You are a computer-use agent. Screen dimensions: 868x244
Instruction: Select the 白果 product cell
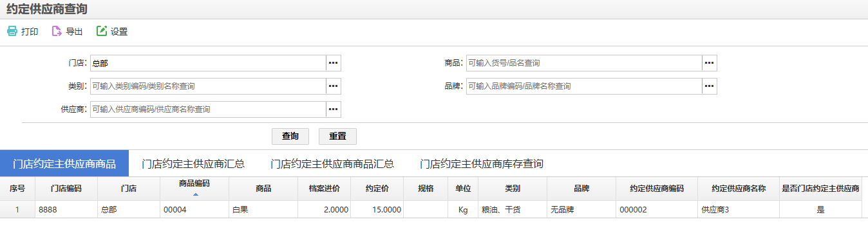[263, 209]
